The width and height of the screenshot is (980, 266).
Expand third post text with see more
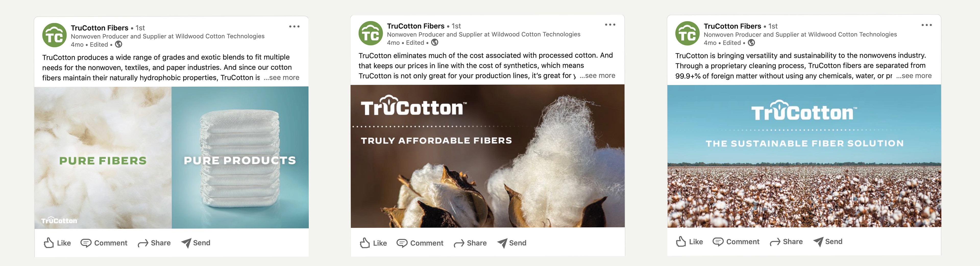click(x=914, y=76)
